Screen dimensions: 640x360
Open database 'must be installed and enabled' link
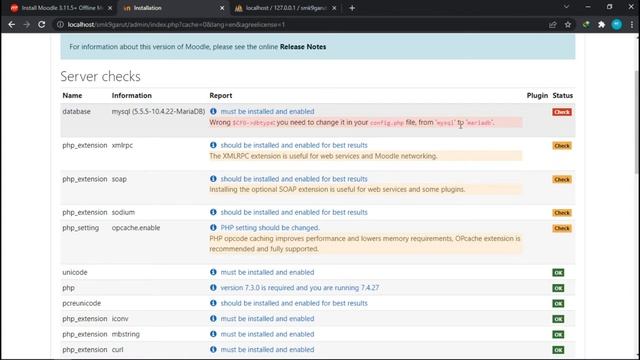click(x=267, y=111)
